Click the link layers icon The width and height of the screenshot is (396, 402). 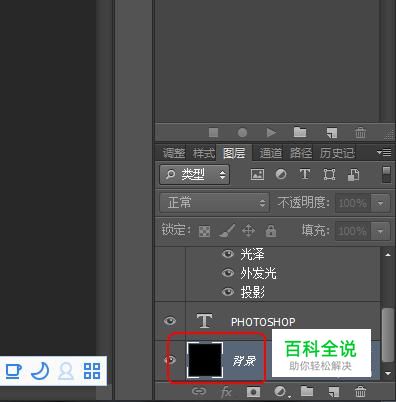(199, 391)
